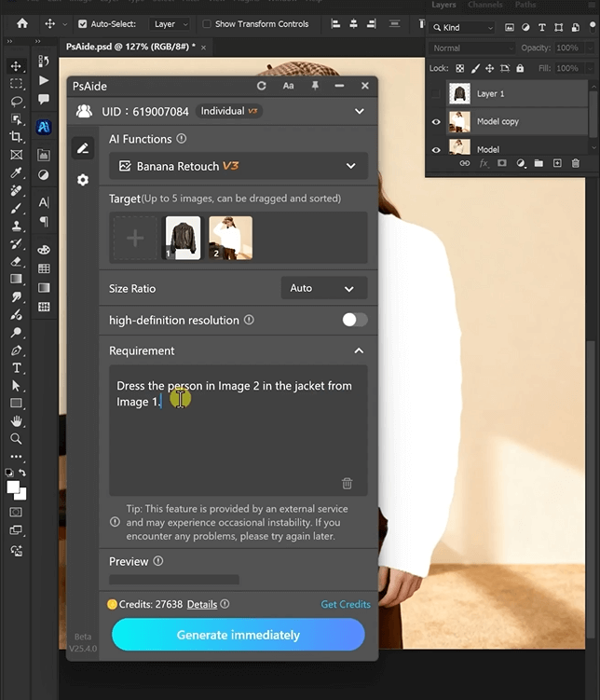Select target image 1 jacket thumbnail
Screen dimensions: 600x700
pyautogui.click(x=183, y=238)
